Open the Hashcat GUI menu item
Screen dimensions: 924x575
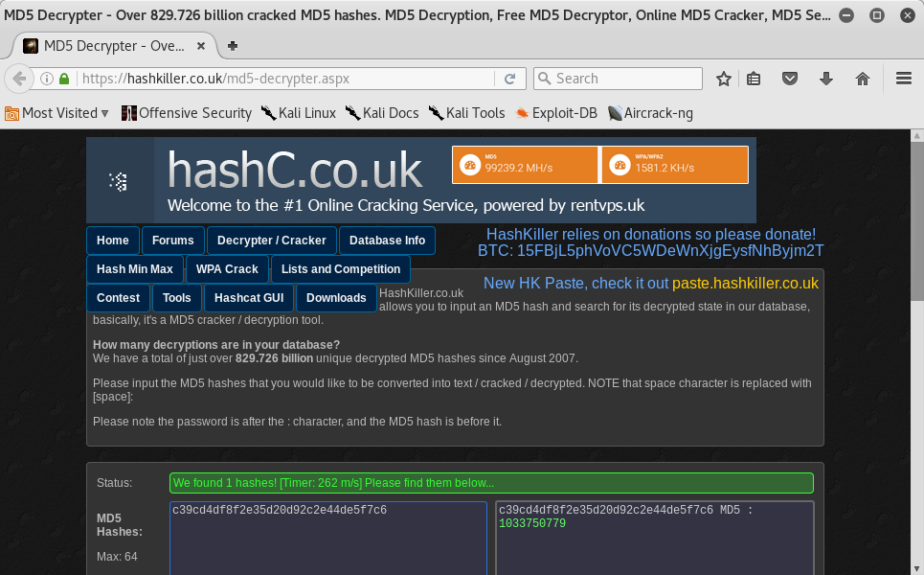(x=248, y=298)
